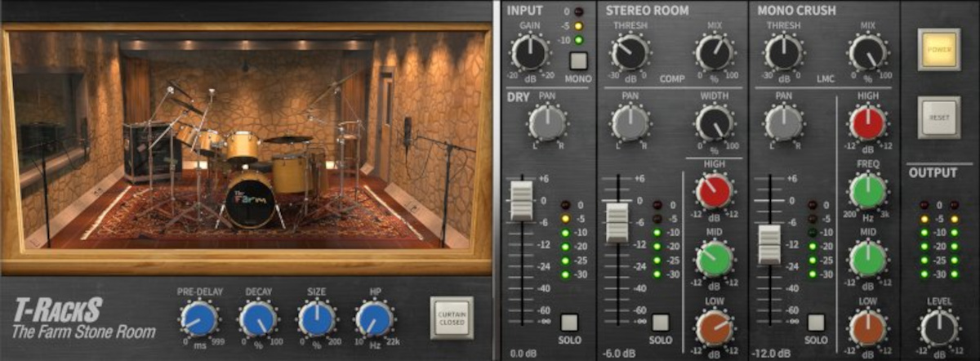This screenshot has height=361, width=980.
Task: Click the OUTPUT level meter LEDs
Action: point(940,240)
